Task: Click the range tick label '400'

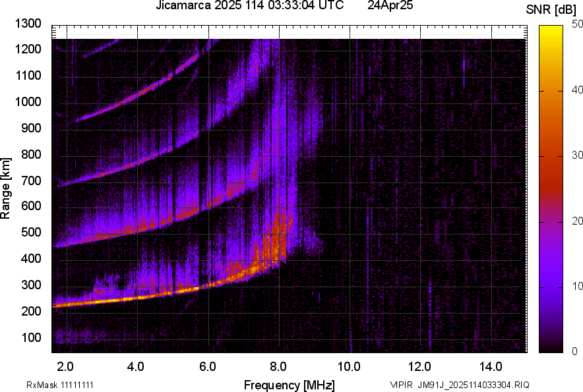Action: 31,258
